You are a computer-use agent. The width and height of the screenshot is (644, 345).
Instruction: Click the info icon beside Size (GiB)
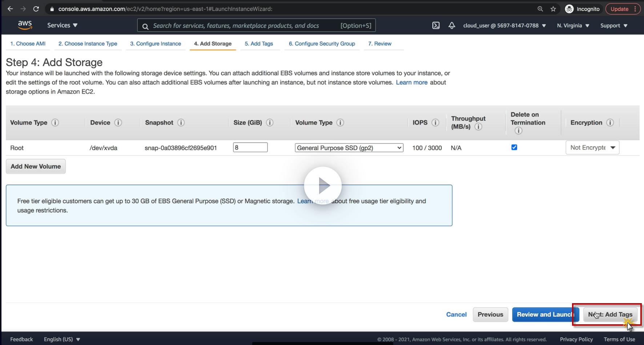(x=270, y=123)
